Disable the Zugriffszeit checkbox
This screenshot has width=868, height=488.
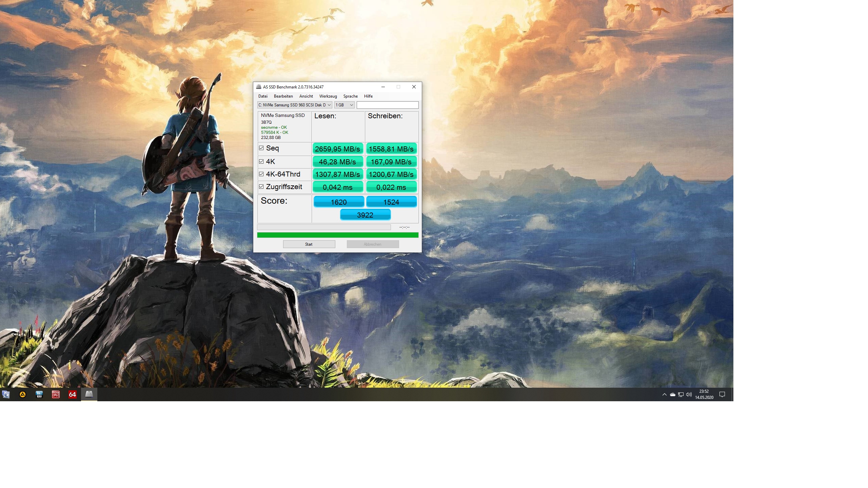261,187
